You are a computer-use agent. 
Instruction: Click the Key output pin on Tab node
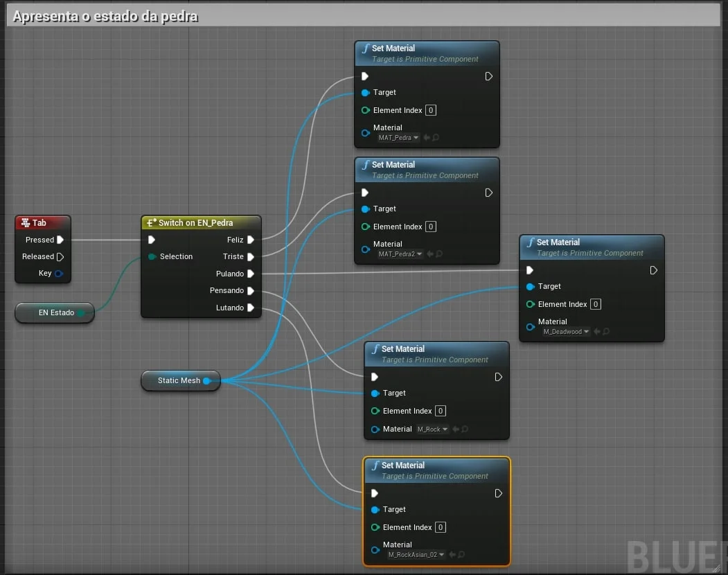[59, 274]
